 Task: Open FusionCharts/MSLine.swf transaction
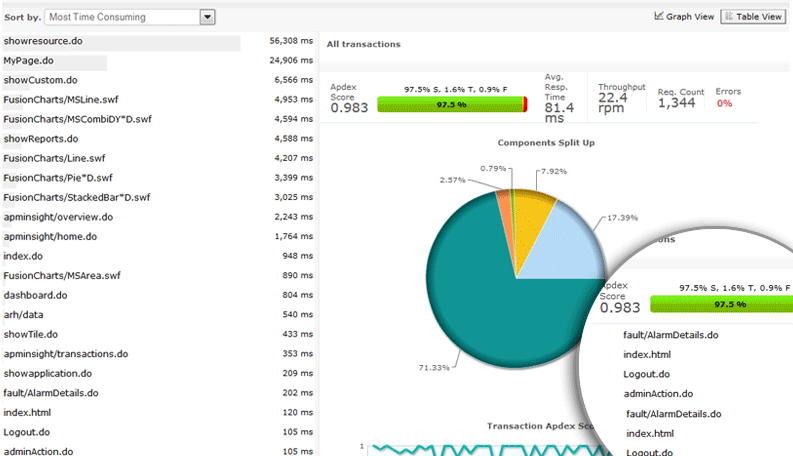click(x=61, y=100)
